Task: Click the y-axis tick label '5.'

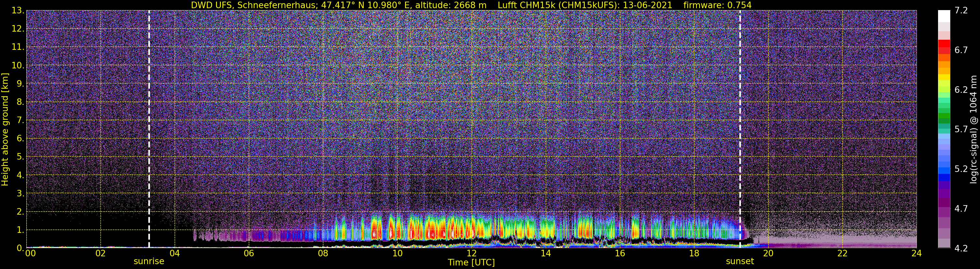Action: [x=20, y=157]
